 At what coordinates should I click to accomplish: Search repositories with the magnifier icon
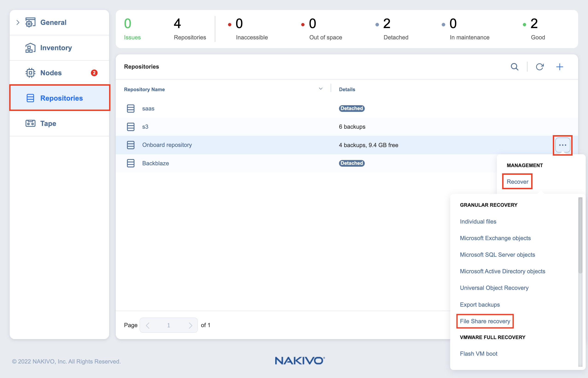point(514,67)
